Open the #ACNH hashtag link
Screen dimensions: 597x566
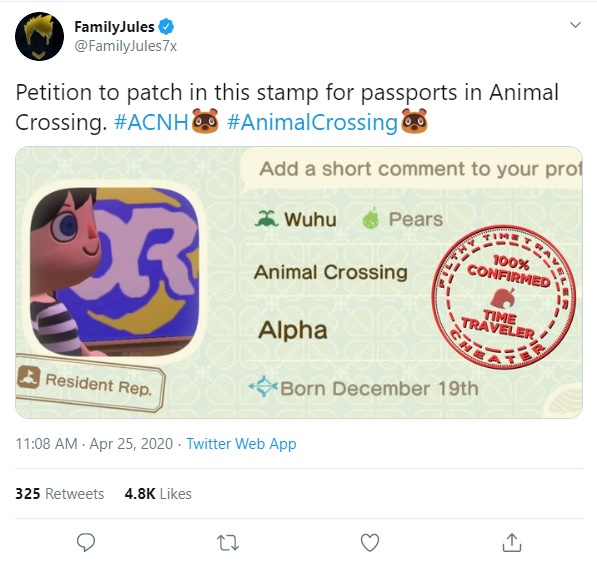tap(151, 123)
